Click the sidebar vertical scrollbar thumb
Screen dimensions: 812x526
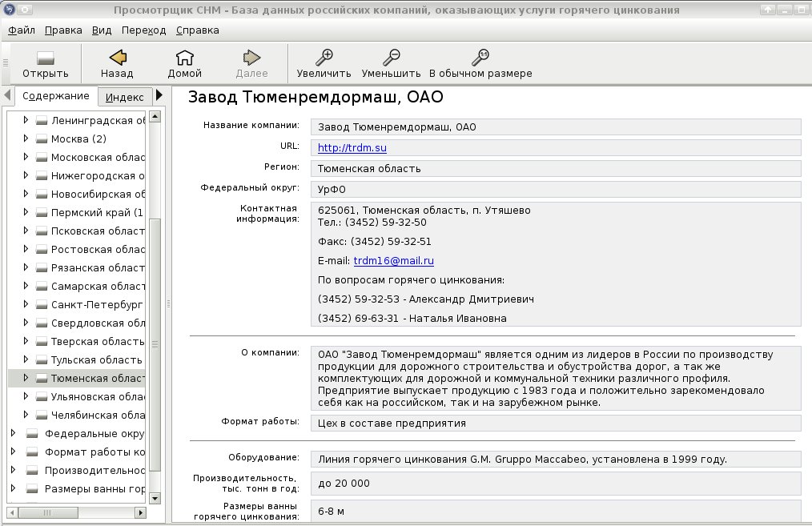[155, 344]
